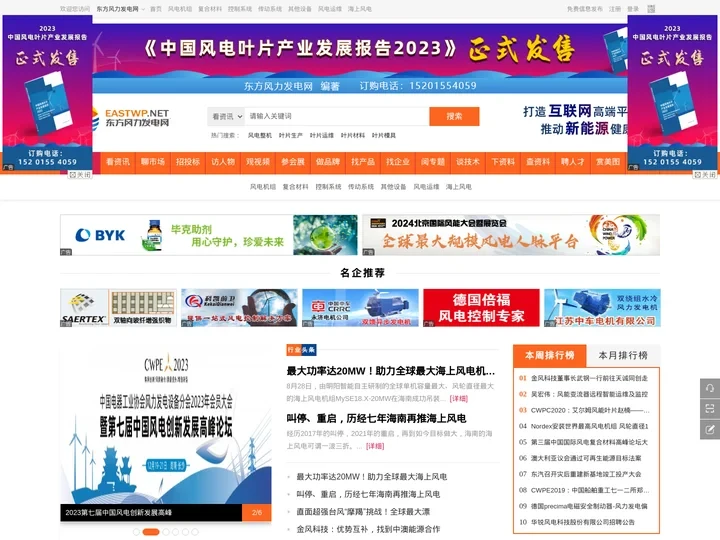Open the SAERTEX company thumbnail
This screenshot has width=720, height=540.
[x=118, y=308]
